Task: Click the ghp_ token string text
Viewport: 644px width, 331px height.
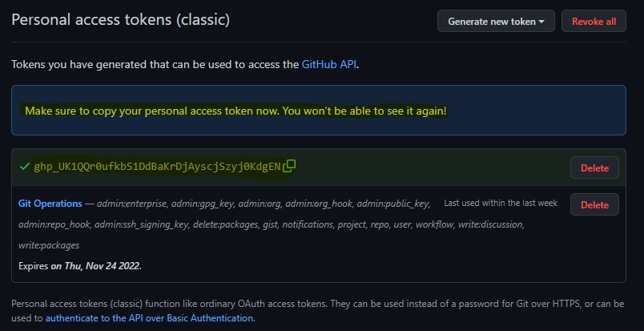Action: [157, 167]
